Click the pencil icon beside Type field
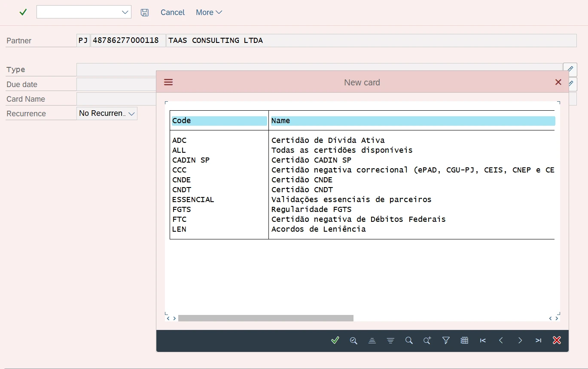 point(570,70)
